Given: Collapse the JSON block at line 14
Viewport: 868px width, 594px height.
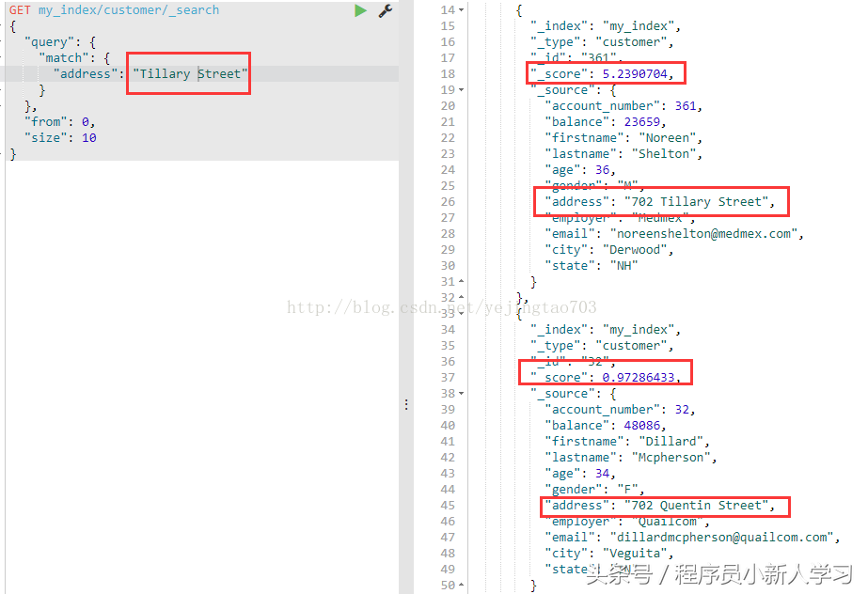Looking at the screenshot, I should tap(462, 10).
